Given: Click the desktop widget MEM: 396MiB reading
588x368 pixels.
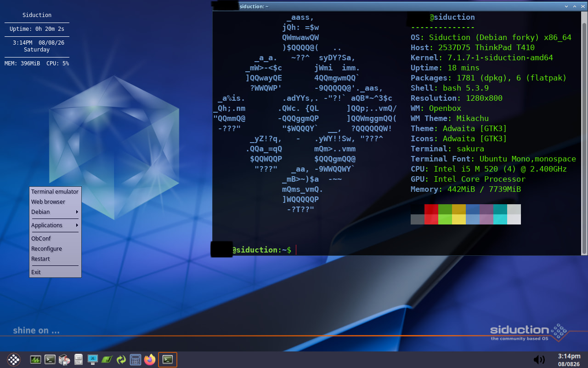Looking at the screenshot, I should pyautogui.click(x=23, y=63).
